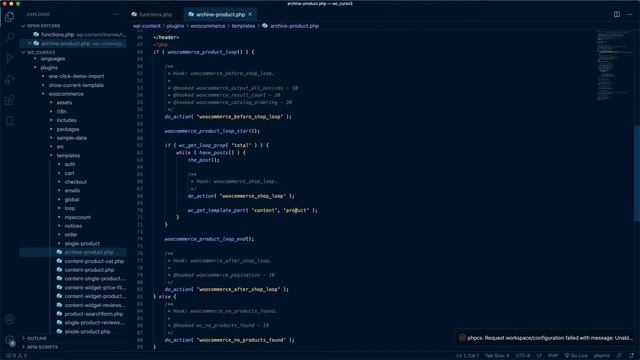
Task: Click the feedback icon in status bar
Action: 619,356
